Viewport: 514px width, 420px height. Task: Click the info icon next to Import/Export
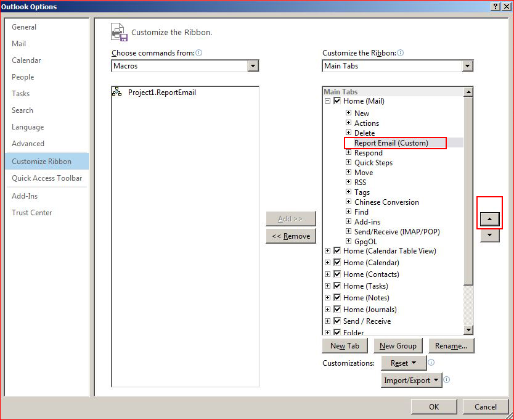tap(446, 380)
